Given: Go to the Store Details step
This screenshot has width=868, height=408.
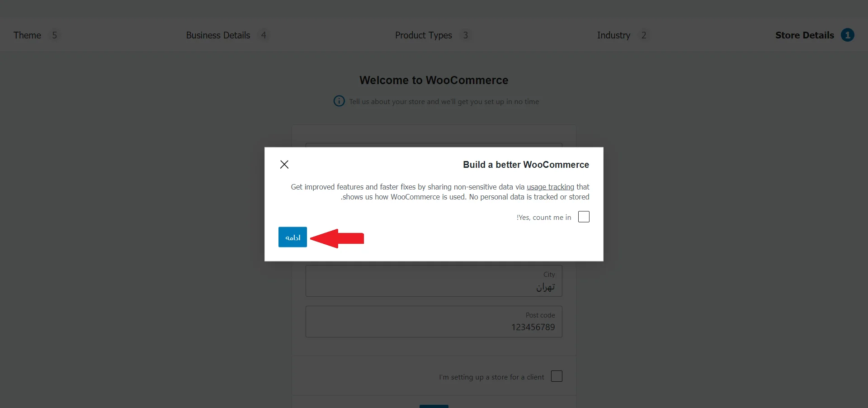Looking at the screenshot, I should 804,35.
